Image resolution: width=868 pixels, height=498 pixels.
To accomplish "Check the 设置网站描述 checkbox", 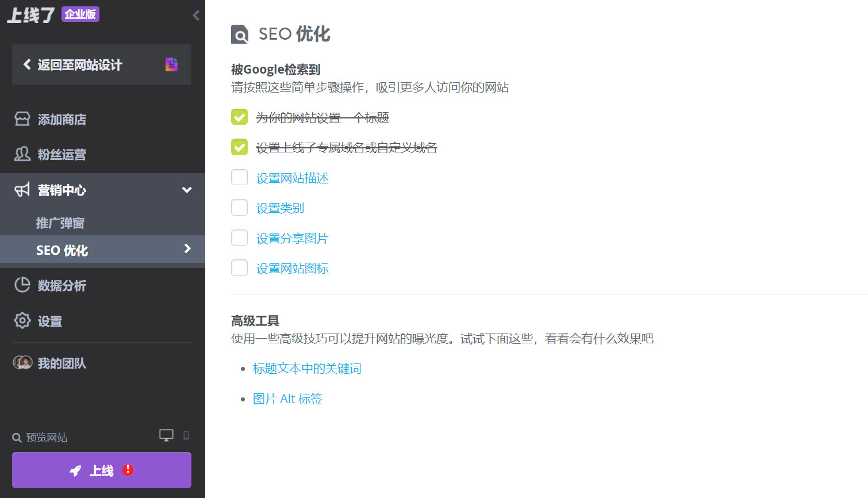I will tap(239, 177).
